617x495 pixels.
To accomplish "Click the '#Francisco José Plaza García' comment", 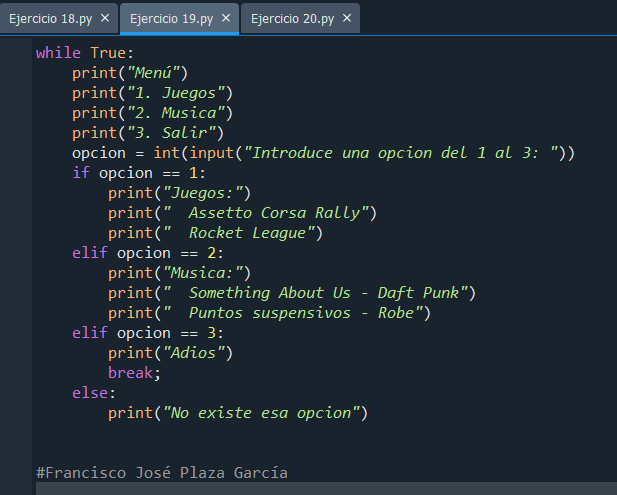I will (x=162, y=472).
